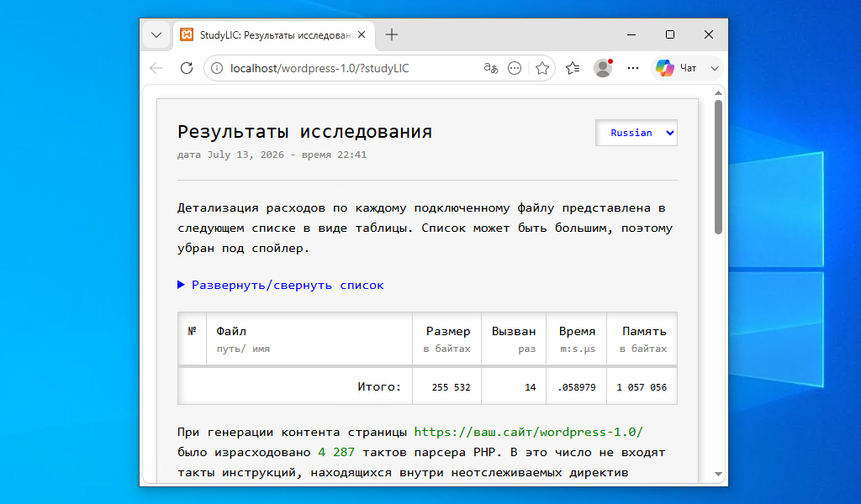861x504 pixels.
Task: Open the Copilot Чат button
Action: 677,68
